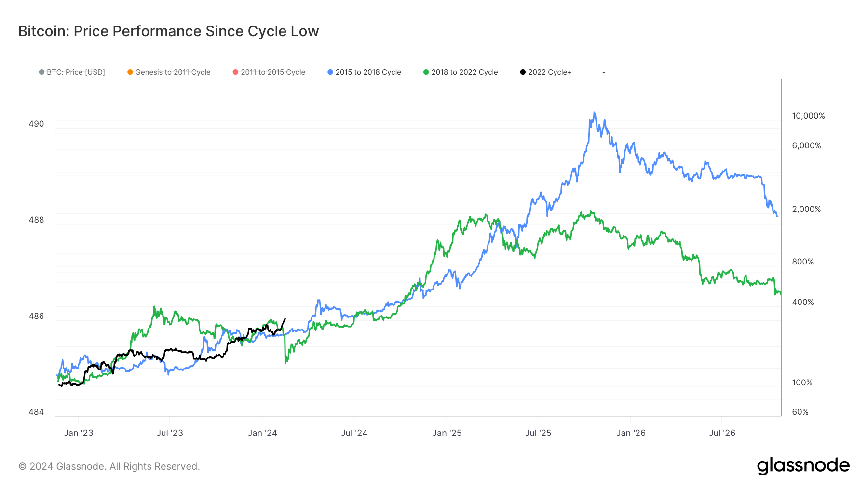Click the Jul '25 x-axis label
Image resolution: width=868 pixels, height=488 pixels.
538,433
